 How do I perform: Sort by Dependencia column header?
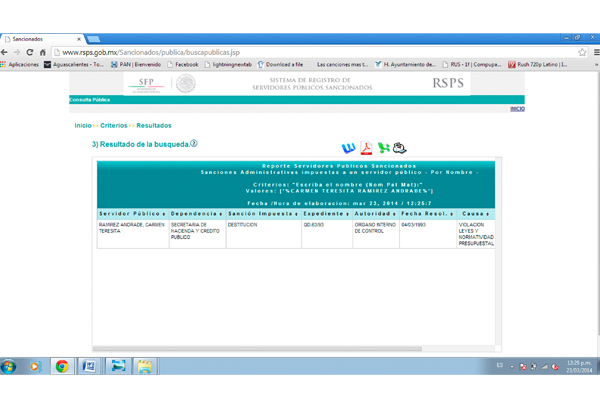194,213
